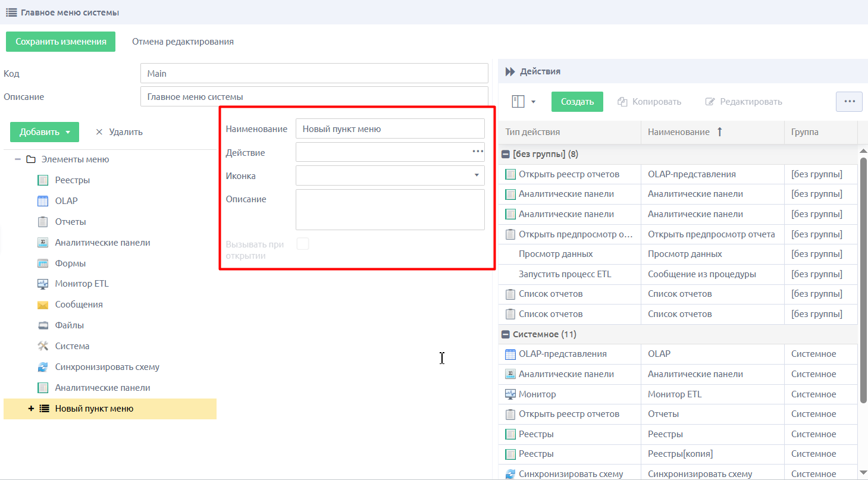The height and width of the screenshot is (480, 868).
Task: Click the Синхронизировать схему refresh icon in tree
Action: point(42,367)
